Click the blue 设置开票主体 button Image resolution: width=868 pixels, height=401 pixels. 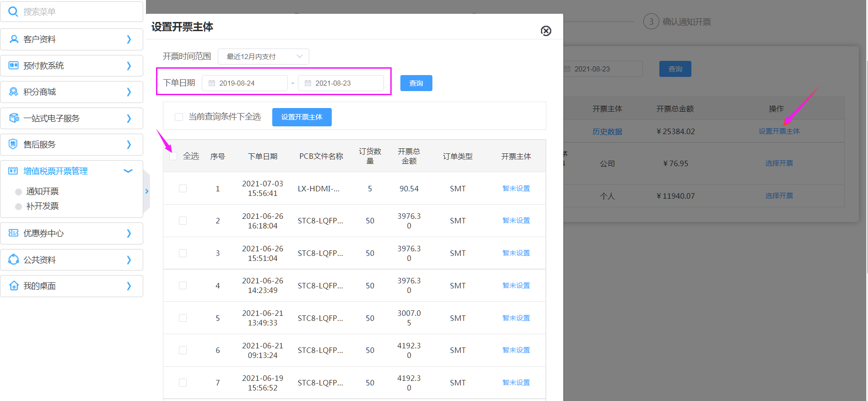[302, 117]
